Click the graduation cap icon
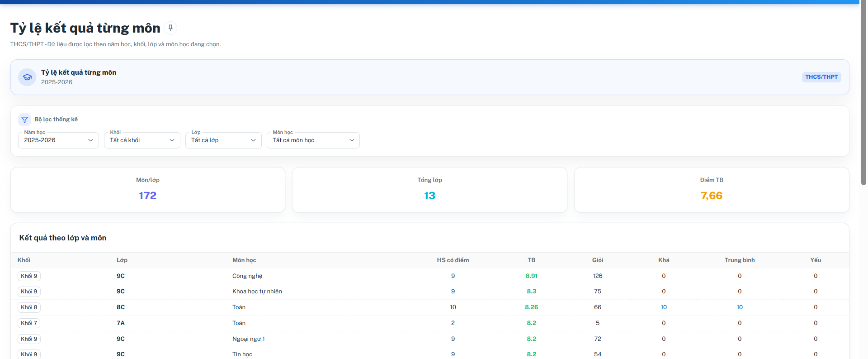868x359 pixels. coord(27,77)
